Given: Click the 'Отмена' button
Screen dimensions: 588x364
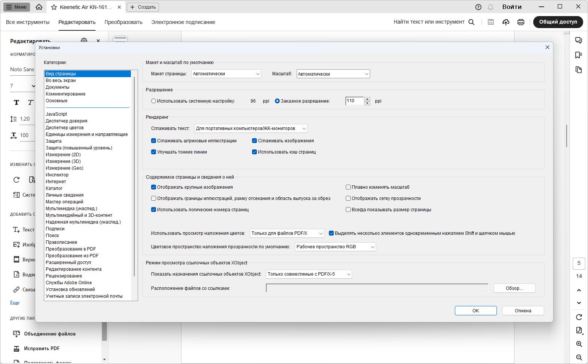Looking at the screenshot, I should (x=523, y=310).
